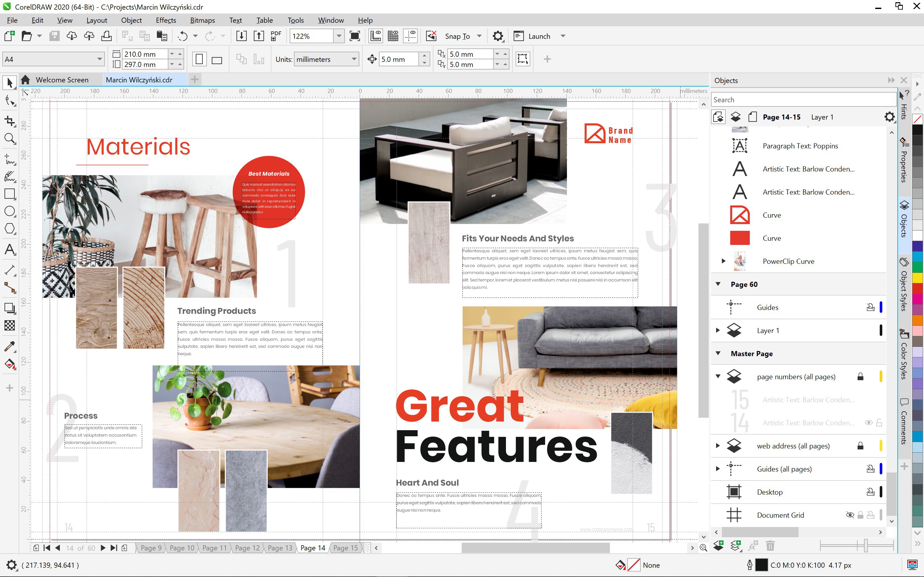Image resolution: width=924 pixels, height=577 pixels.
Task: Pick the yellow swatch in color palette
Action: pos(918,278)
